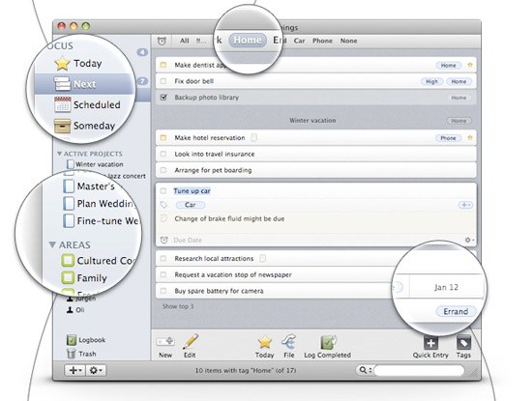The height and width of the screenshot is (401, 532).
Task: Open the Logbook in sidebar
Action: (86, 340)
